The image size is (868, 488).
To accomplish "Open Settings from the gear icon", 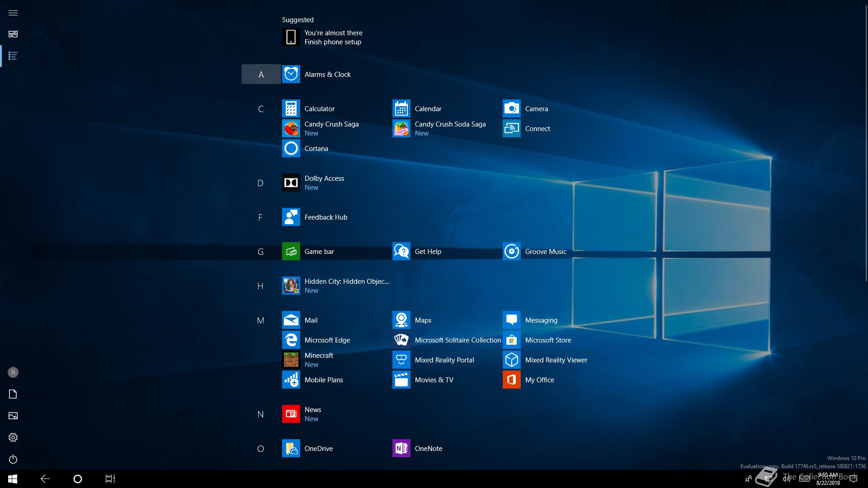I will [13, 437].
